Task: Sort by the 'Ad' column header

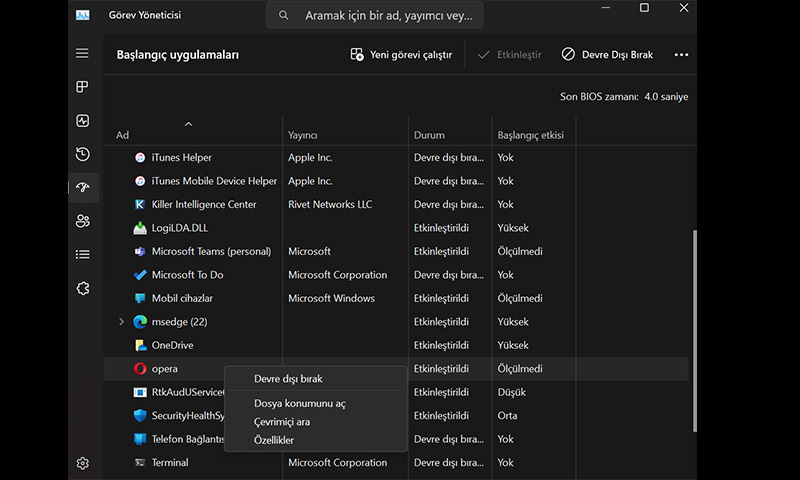Action: [x=122, y=135]
